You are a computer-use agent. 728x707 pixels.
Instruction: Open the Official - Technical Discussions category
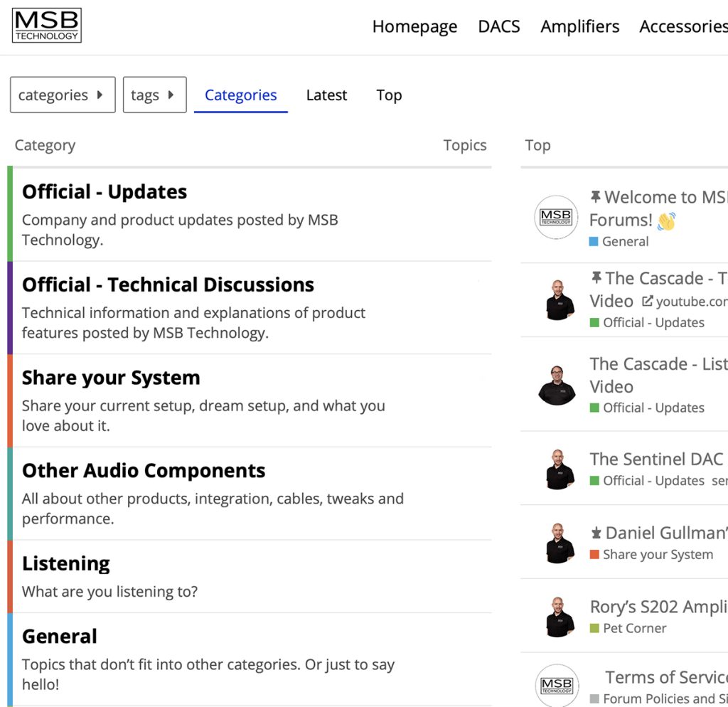168,285
